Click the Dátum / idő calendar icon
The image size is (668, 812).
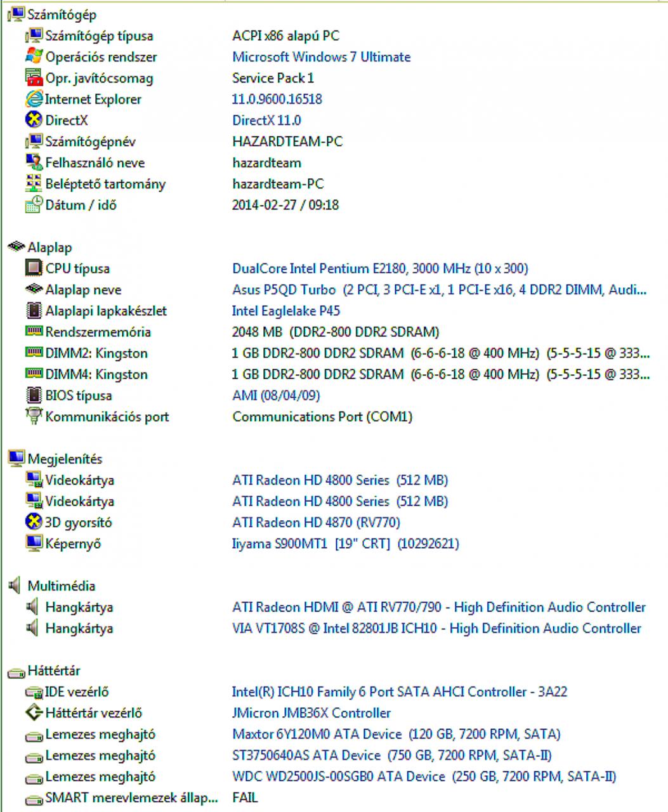point(34,205)
